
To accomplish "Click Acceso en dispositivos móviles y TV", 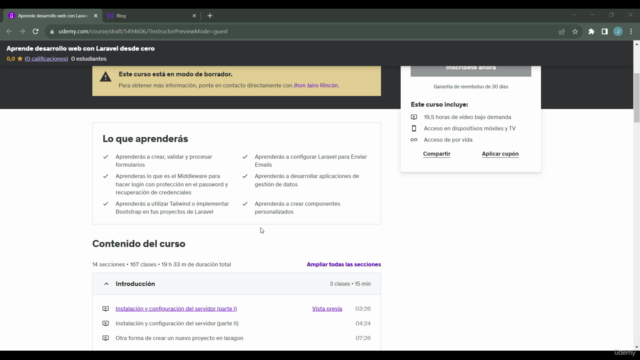I will pyautogui.click(x=470, y=129).
